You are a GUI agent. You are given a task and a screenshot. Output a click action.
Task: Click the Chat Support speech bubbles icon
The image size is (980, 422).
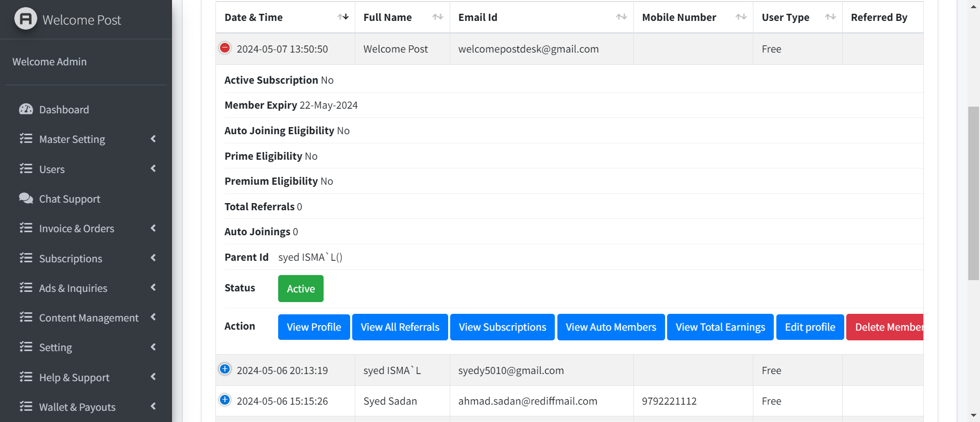click(26, 198)
